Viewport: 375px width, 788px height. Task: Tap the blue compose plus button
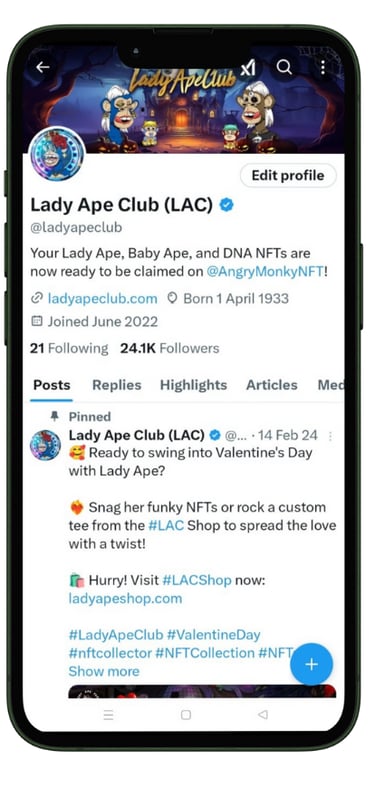pos(311,664)
